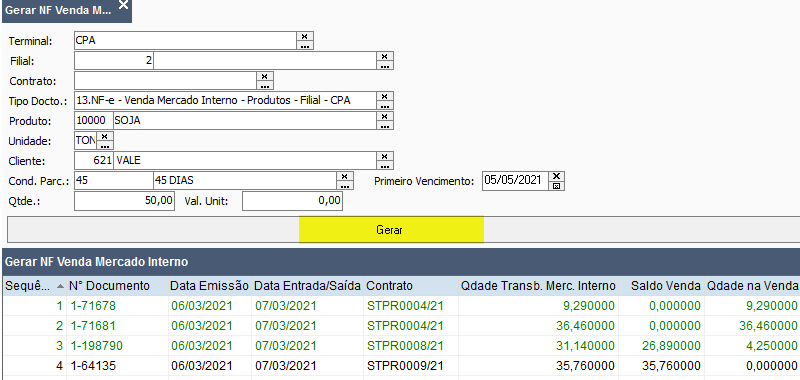Sort by the Data Emissão column header

[210, 286]
